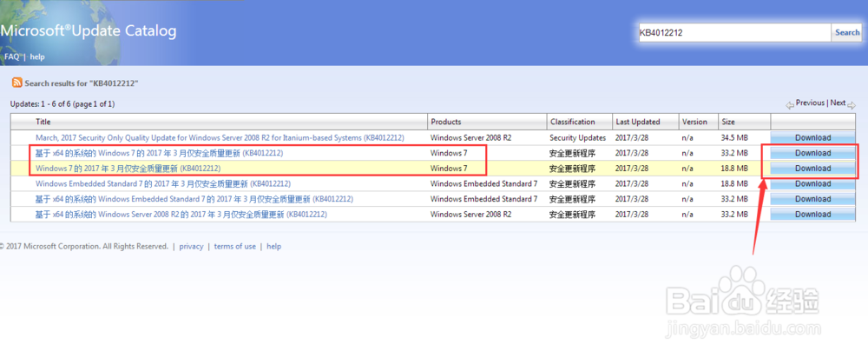Screen dimensions: 868x358
Task: Open the help link in footer
Action: point(273,247)
